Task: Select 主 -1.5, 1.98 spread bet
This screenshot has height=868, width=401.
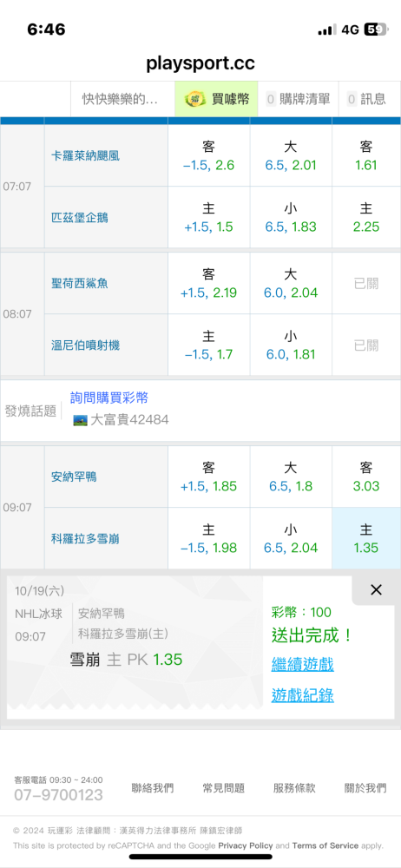Action: pyautogui.click(x=209, y=538)
